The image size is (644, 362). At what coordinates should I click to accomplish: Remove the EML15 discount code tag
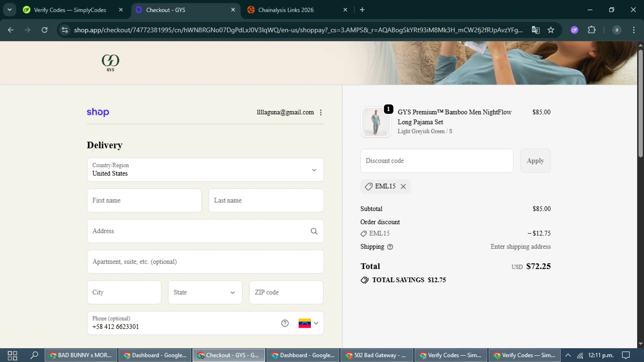point(403,186)
